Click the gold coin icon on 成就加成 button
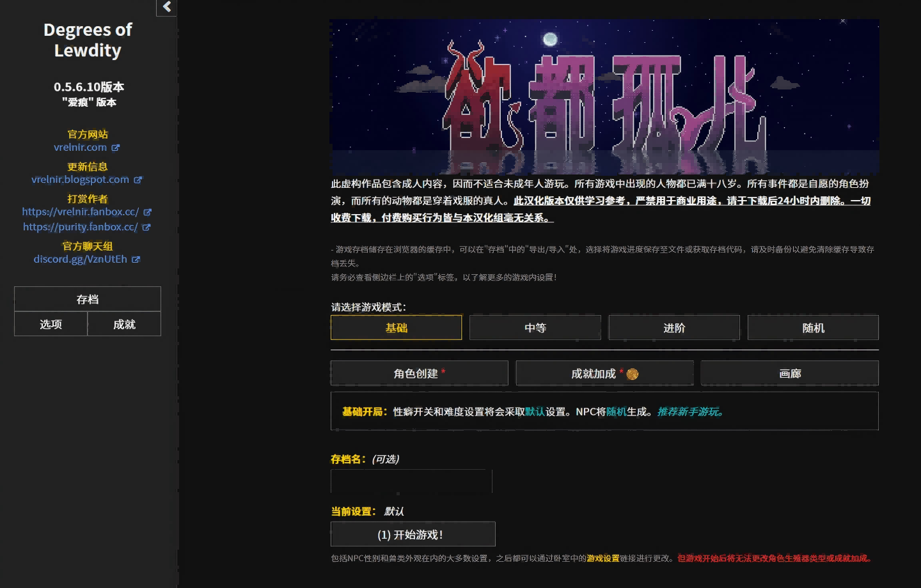This screenshot has height=588, width=921. [633, 373]
